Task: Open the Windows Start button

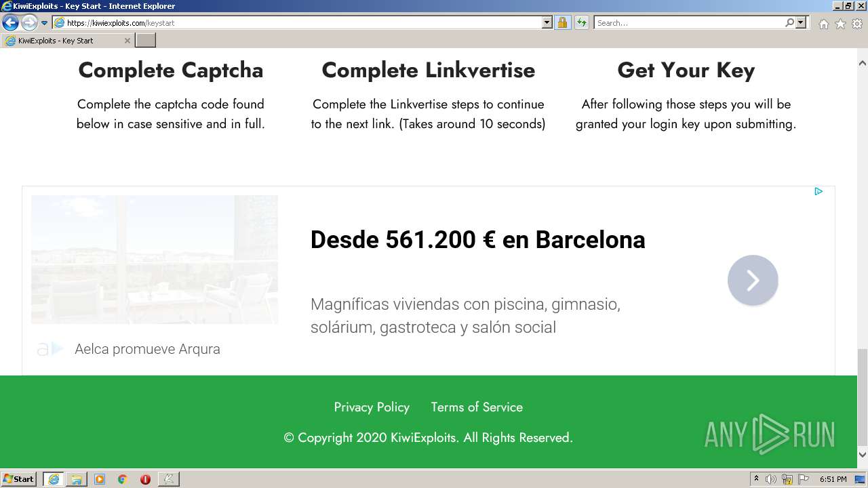Action: point(19,479)
